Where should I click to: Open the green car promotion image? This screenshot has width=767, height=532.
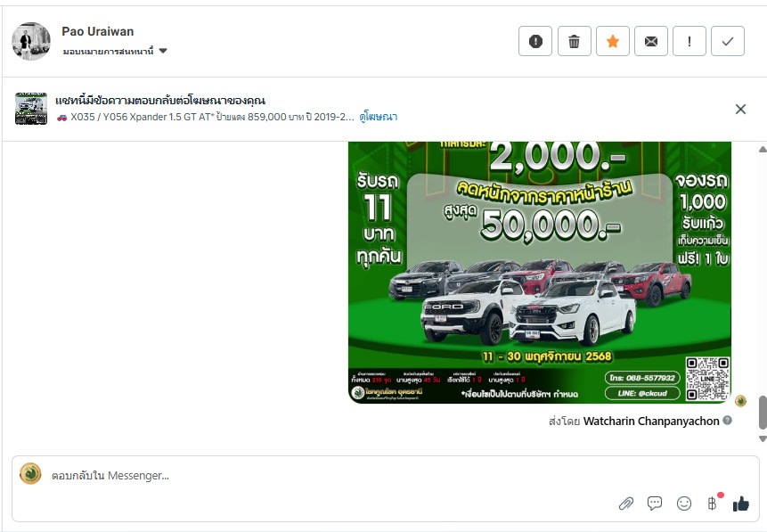tap(540, 273)
